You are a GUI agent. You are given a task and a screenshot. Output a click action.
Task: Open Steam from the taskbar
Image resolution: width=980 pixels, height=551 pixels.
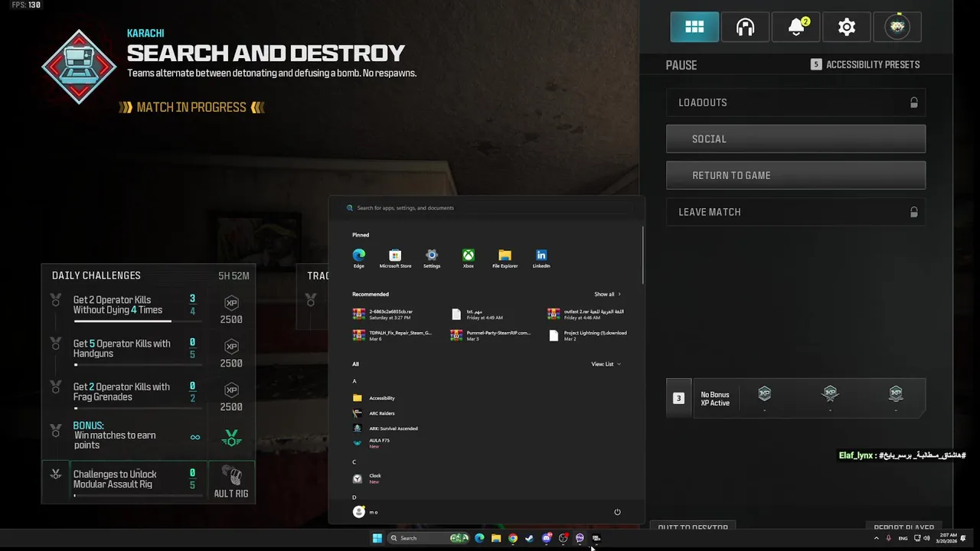point(529,538)
